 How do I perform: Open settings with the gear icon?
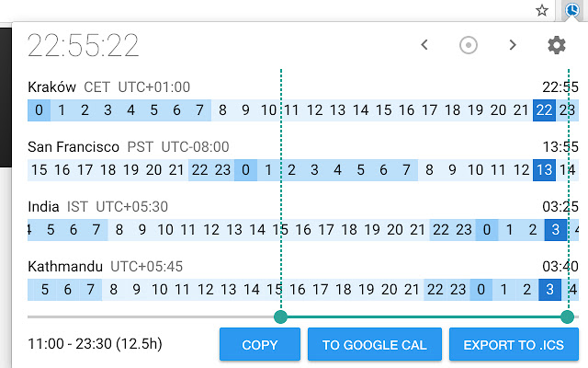557,45
